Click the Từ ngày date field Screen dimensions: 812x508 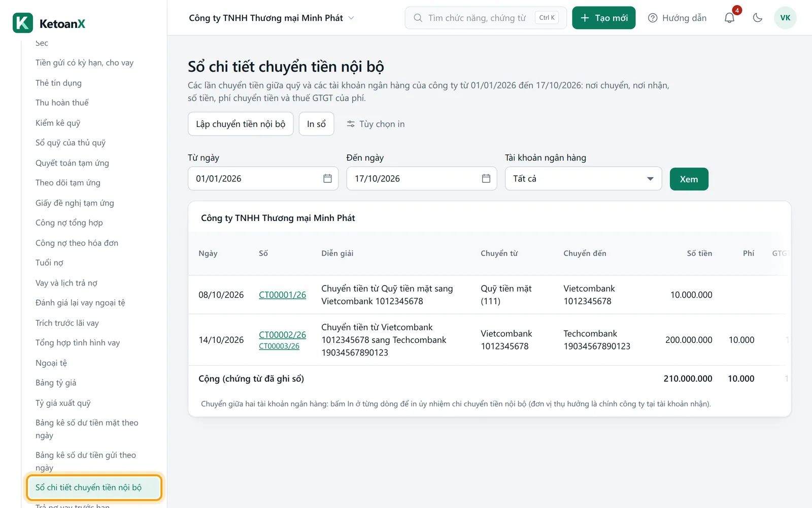tap(263, 178)
